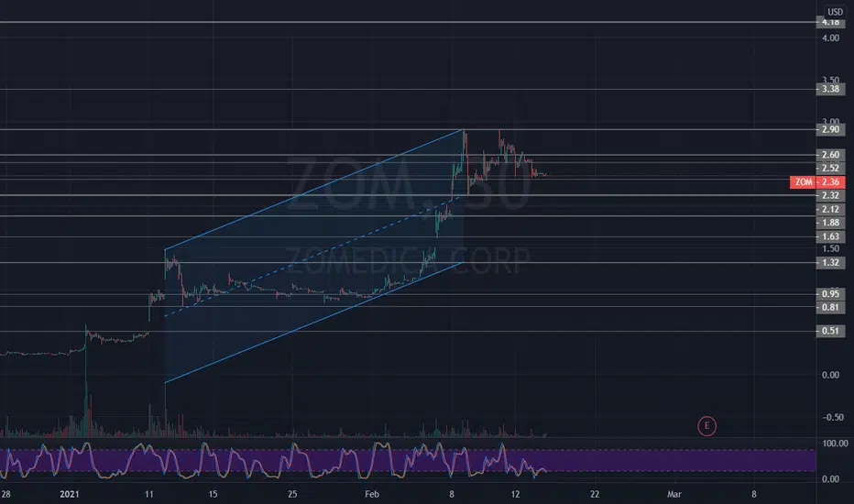Click the 0.81 price level label
The width and height of the screenshot is (854, 504).
pos(830,308)
